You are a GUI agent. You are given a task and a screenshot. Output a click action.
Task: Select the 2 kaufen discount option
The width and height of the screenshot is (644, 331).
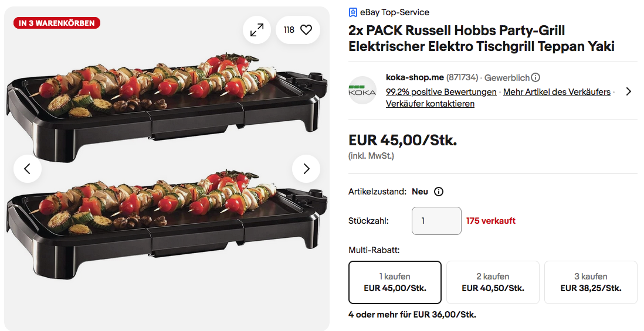[x=493, y=282]
